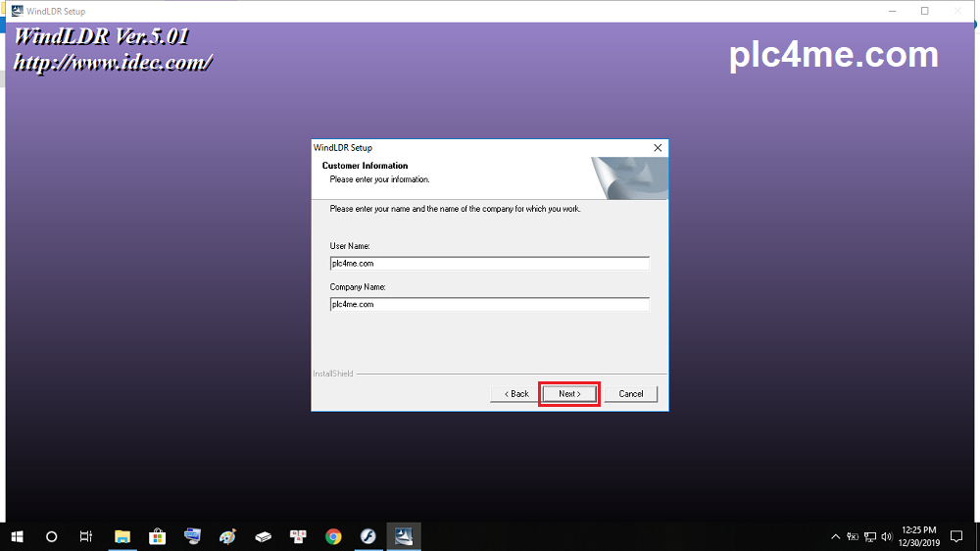Open Microsoft Store from taskbar
The width and height of the screenshot is (980, 551).
tap(157, 536)
